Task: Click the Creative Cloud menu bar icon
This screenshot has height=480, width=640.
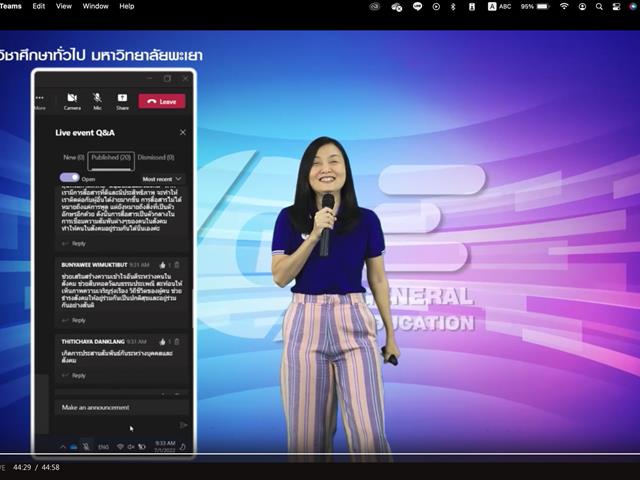Action: click(374, 6)
